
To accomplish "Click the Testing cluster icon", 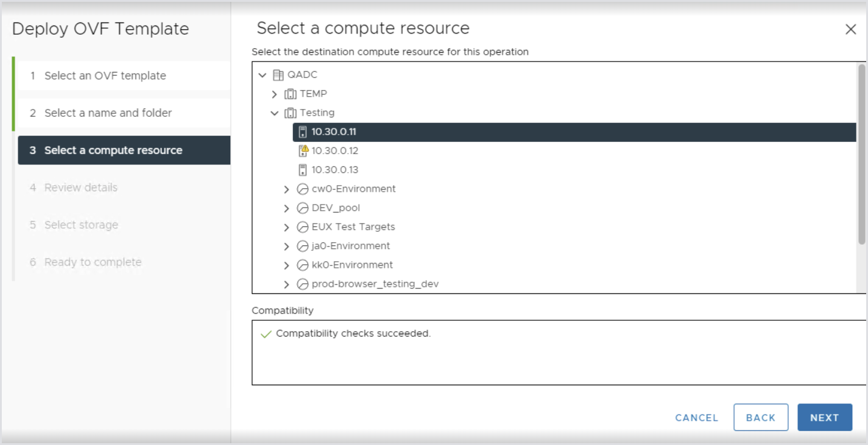I will click(291, 113).
